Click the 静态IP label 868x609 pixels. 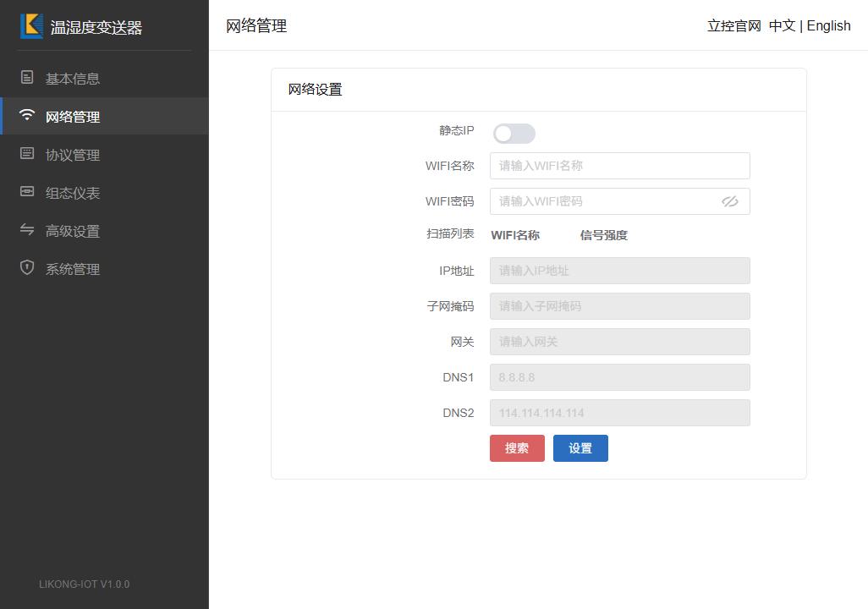(x=457, y=130)
